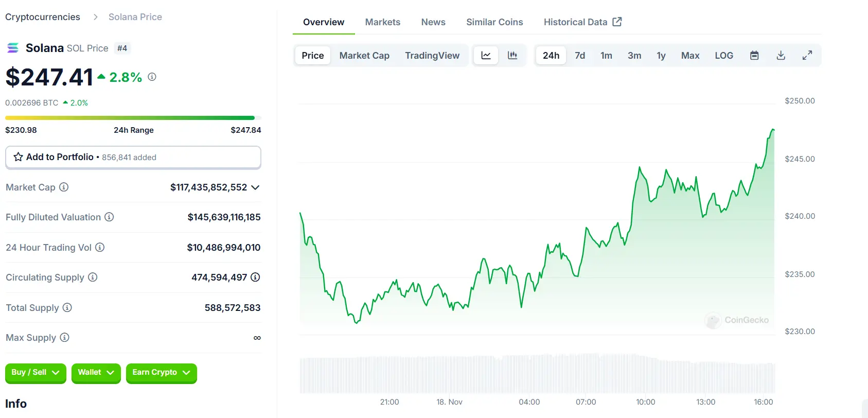This screenshot has width=868, height=418.
Task: Click the 0.002696 BTC value
Action: tap(32, 103)
